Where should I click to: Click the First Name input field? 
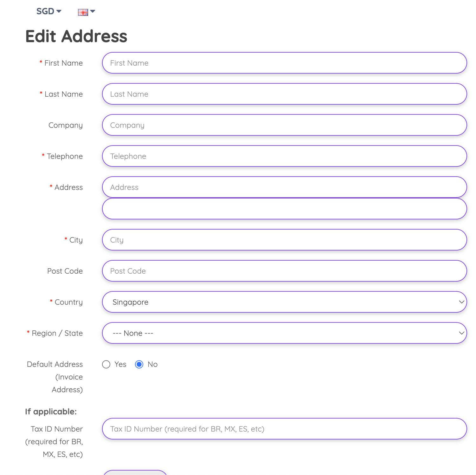pos(284,63)
